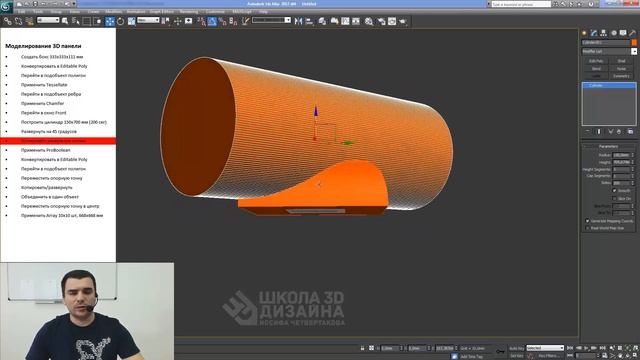
Task: Click Render Production teapot icon
Action: pos(403,21)
